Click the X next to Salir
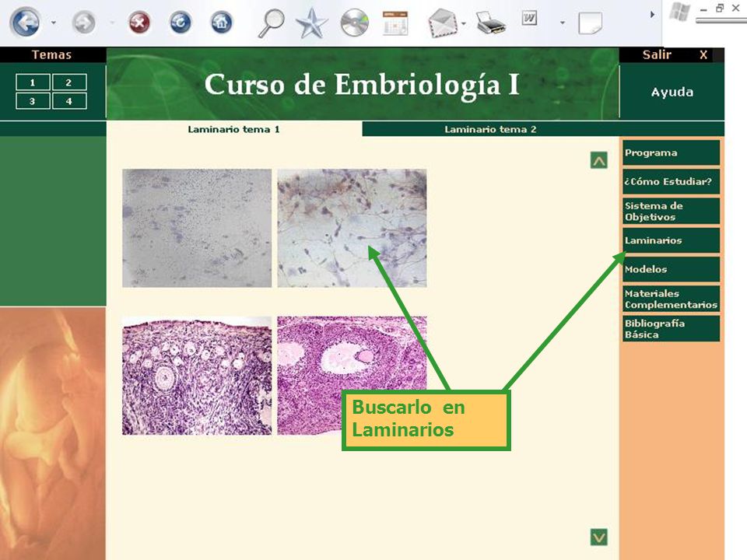The height and width of the screenshot is (560, 747). point(703,54)
